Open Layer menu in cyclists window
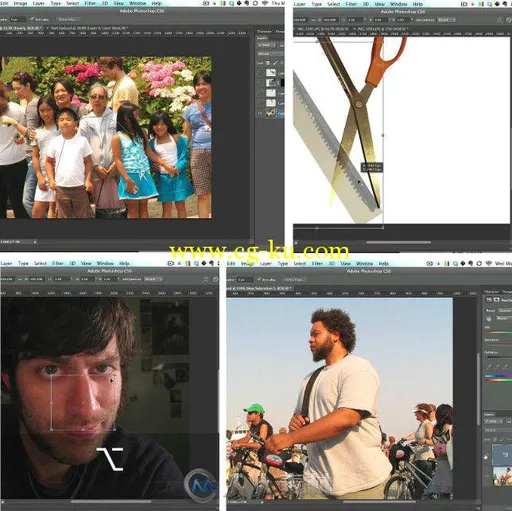This screenshot has width=512, height=511. [265, 263]
